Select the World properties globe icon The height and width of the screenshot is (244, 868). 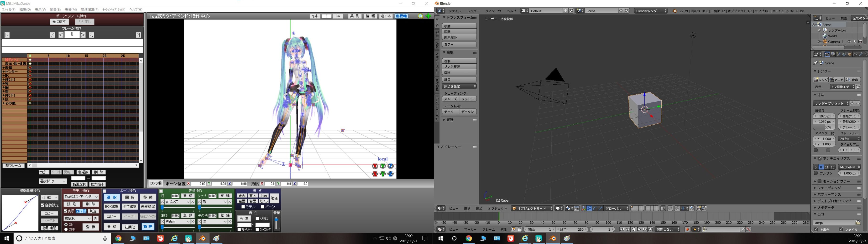coord(844,55)
